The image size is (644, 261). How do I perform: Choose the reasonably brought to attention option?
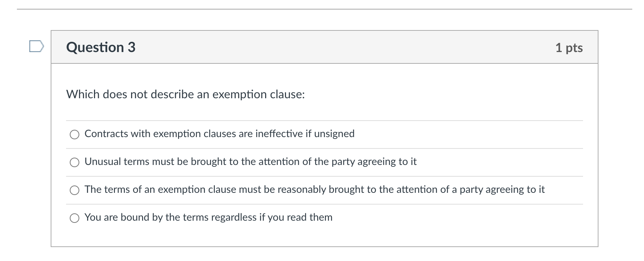click(x=75, y=190)
